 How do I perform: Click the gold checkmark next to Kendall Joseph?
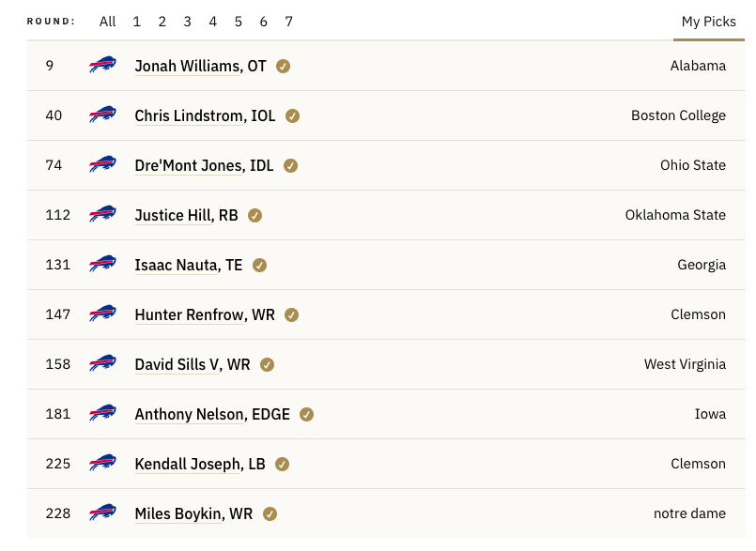[x=282, y=465]
